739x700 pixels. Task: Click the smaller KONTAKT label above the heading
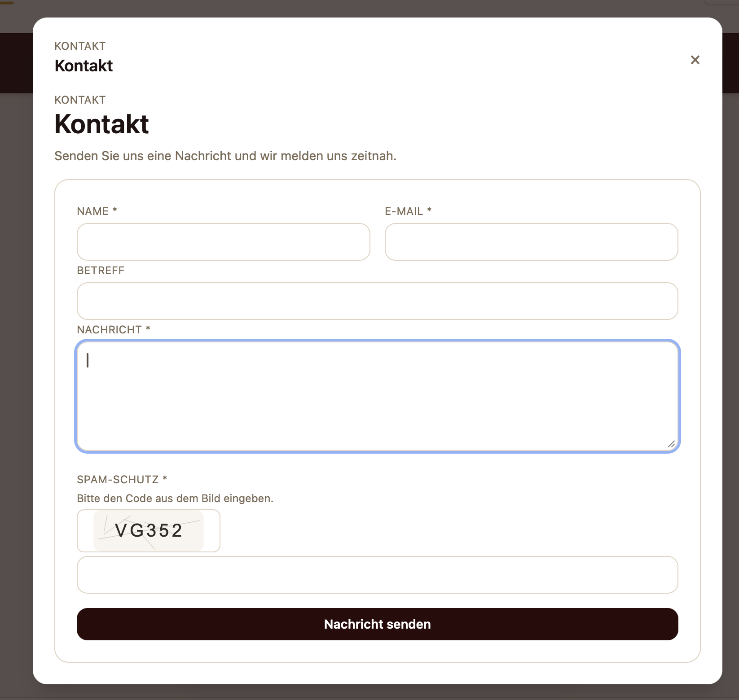(x=80, y=100)
